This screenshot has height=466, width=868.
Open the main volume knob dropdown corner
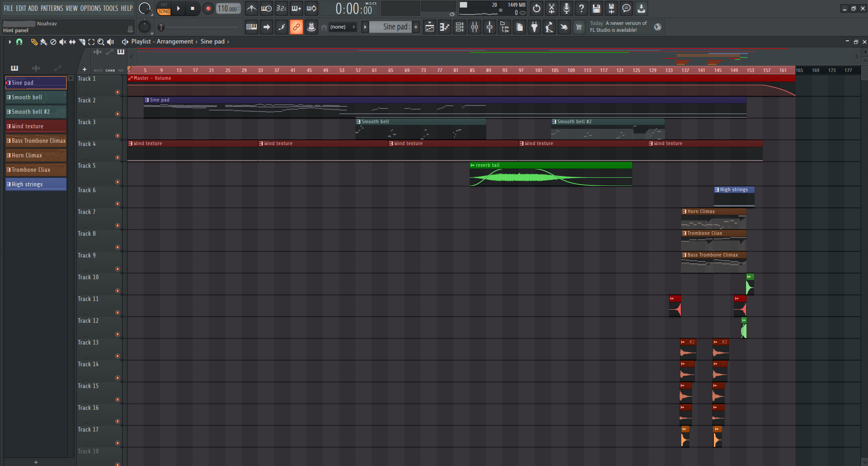(152, 14)
